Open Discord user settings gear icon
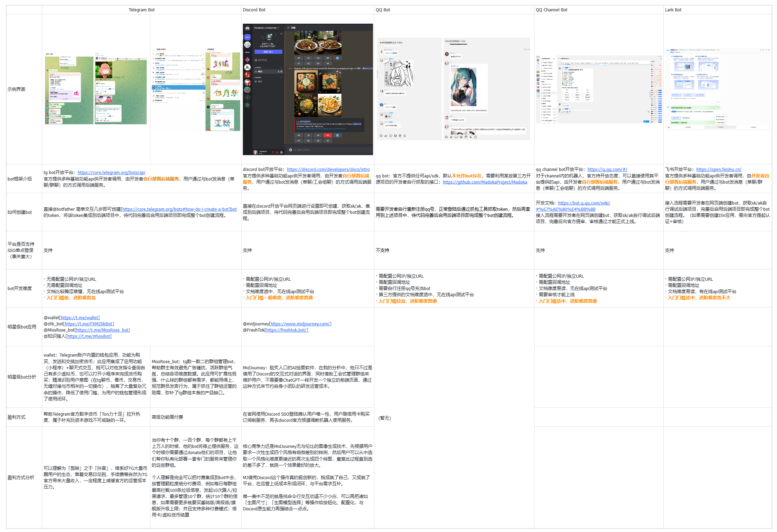Viewport: 777px width, 532px height. (x=281, y=152)
